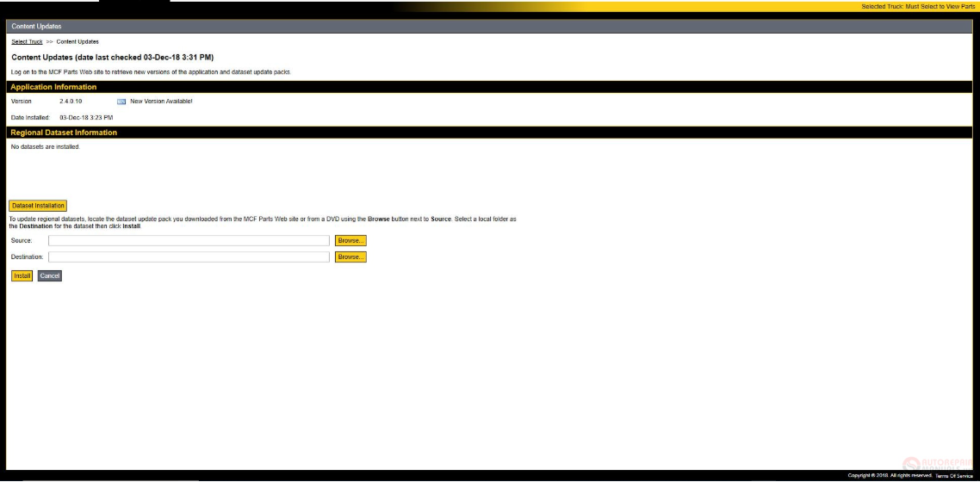Focus the Source path input field
This screenshot has height=482, width=980.
tap(189, 240)
